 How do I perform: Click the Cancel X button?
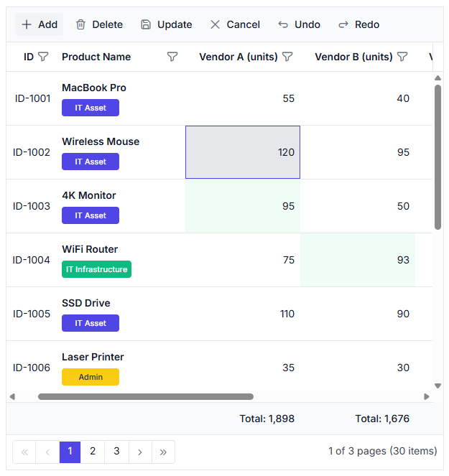pyautogui.click(x=235, y=24)
